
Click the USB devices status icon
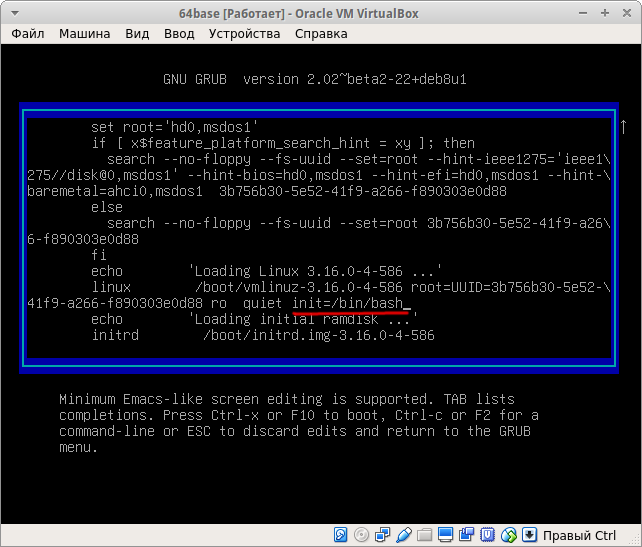point(404,535)
